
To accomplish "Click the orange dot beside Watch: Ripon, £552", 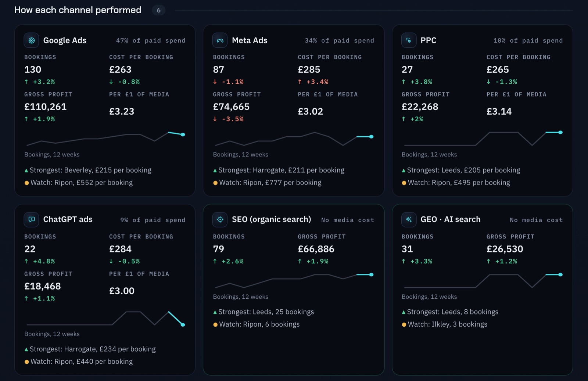I will 26,183.
